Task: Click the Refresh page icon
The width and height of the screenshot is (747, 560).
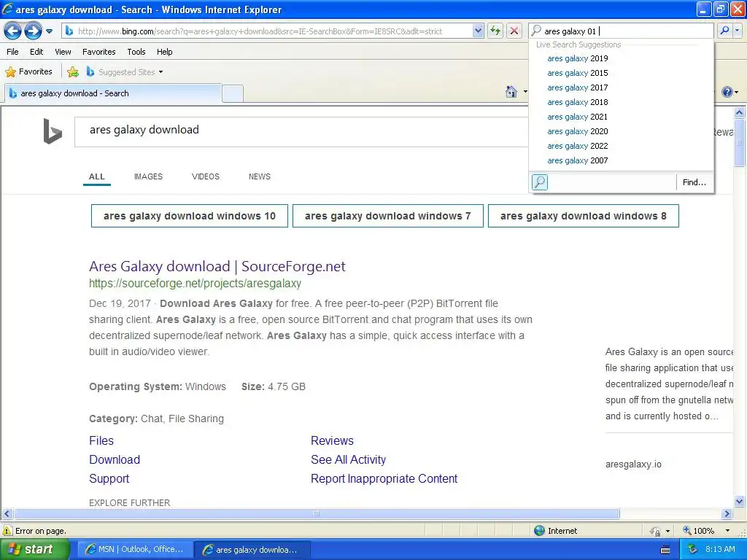Action: [x=495, y=31]
